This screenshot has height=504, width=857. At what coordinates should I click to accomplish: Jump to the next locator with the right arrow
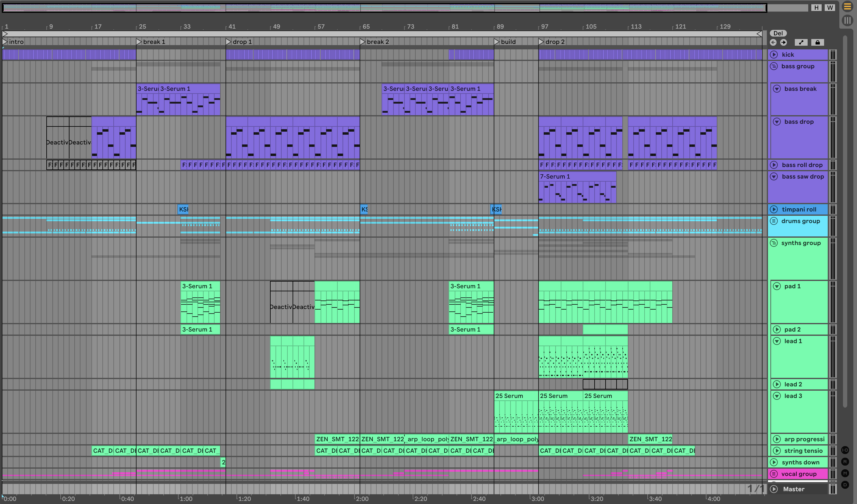point(784,42)
